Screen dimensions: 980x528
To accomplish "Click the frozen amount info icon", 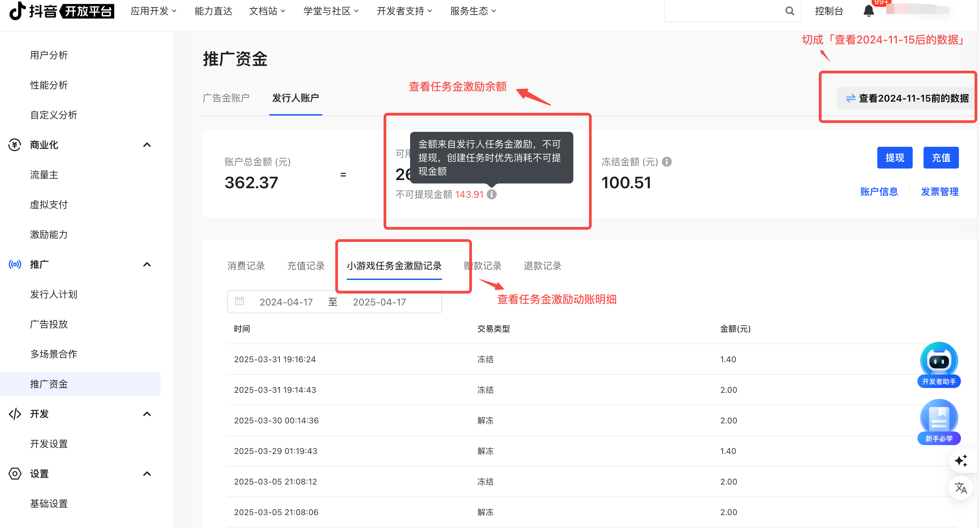I will pyautogui.click(x=666, y=162).
